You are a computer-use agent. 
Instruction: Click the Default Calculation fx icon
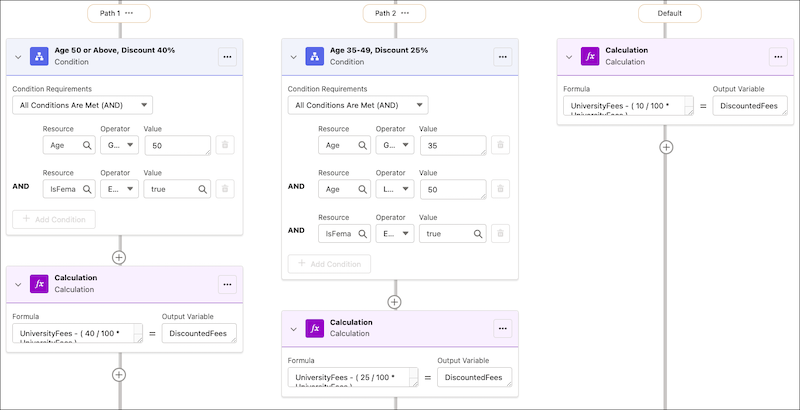(591, 57)
